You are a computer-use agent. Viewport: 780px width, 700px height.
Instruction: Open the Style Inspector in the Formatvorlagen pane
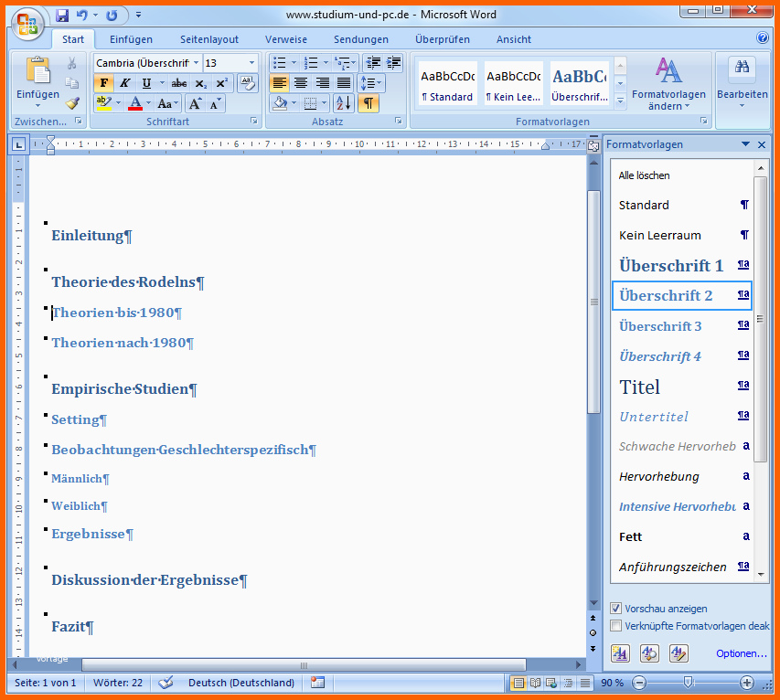[649, 652]
